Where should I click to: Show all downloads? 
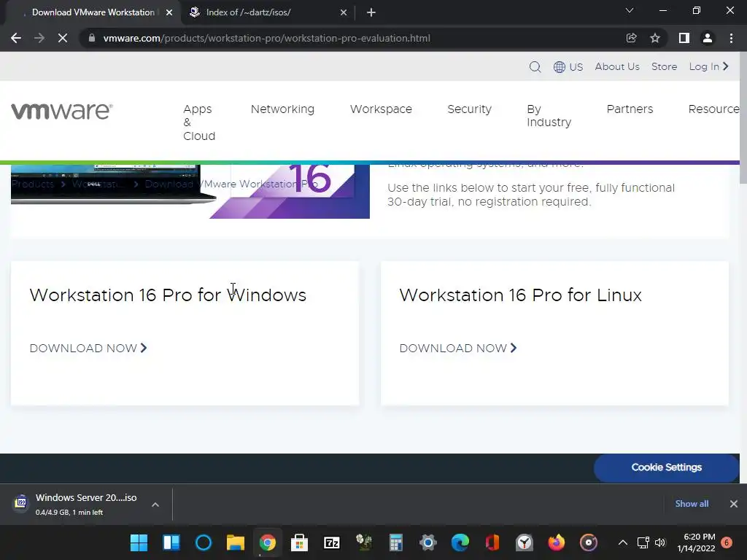pyautogui.click(x=692, y=504)
